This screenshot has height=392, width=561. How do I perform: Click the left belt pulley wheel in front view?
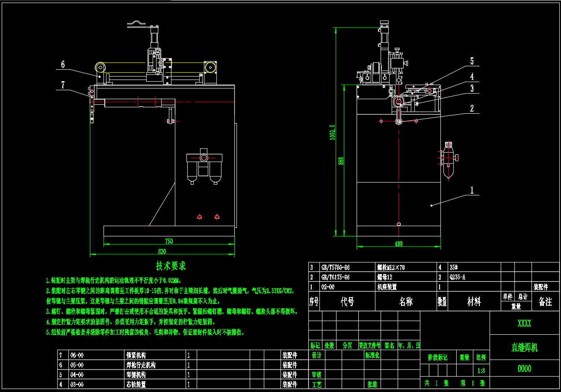[x=100, y=68]
